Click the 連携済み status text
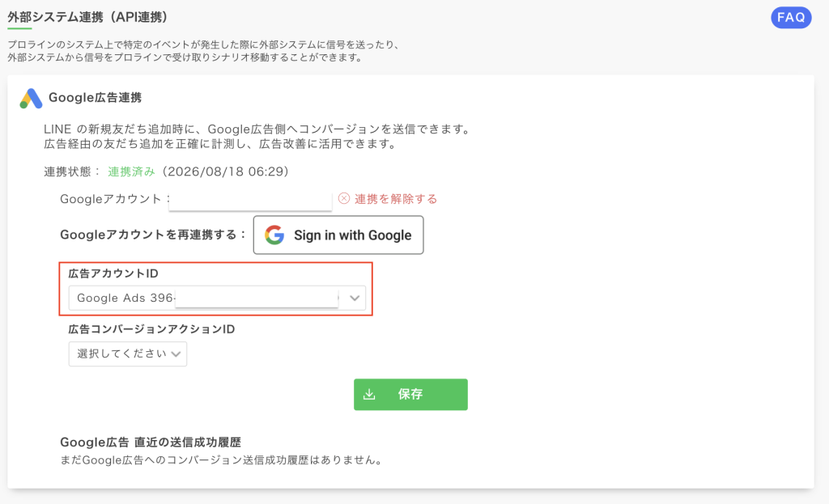The width and height of the screenshot is (829, 504). pos(132,172)
